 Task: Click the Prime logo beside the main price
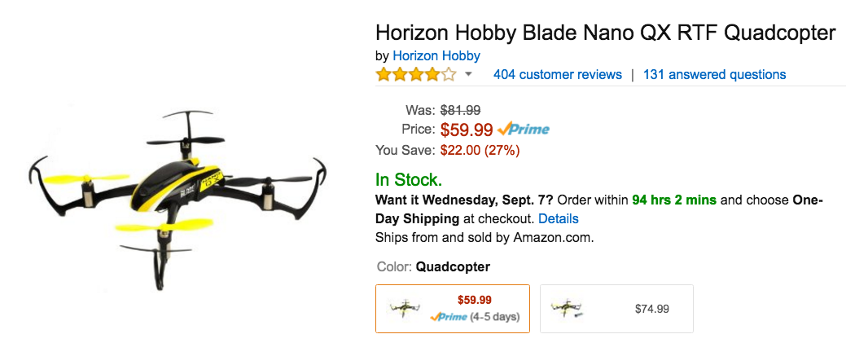point(524,129)
